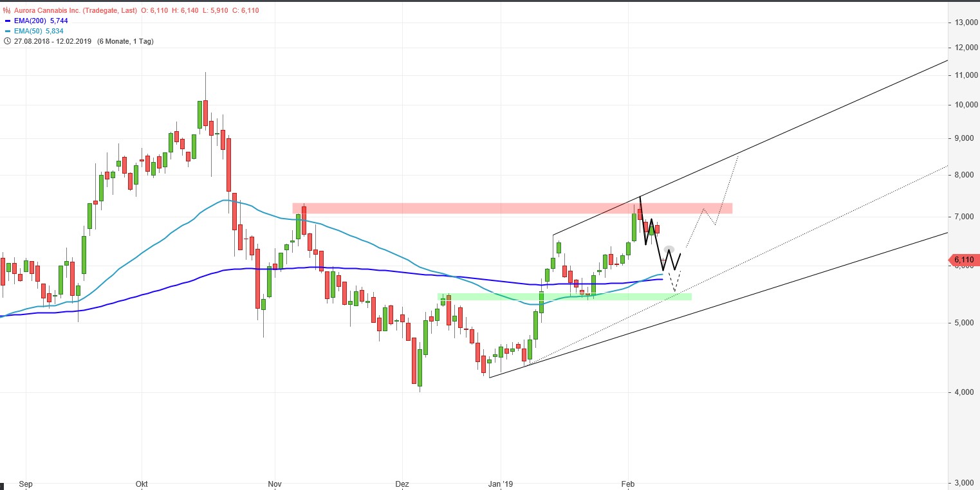
Task: Click the (6 Monate, 1 Tag) timeframe text
Action: click(x=125, y=41)
